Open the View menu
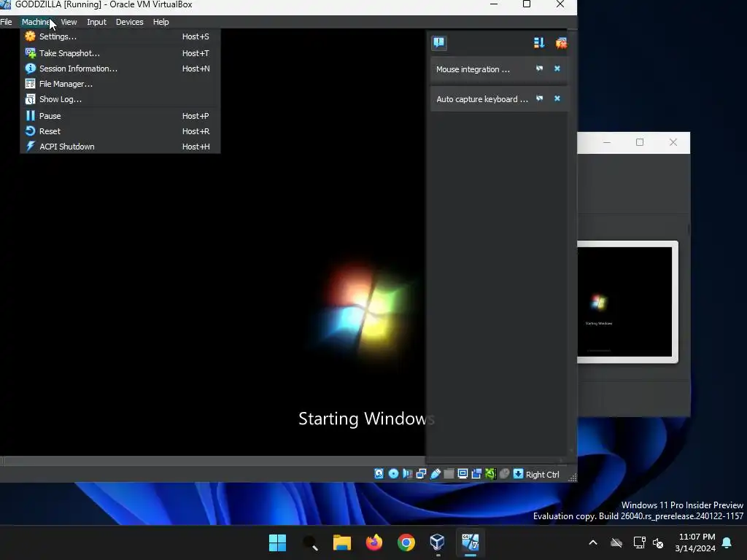The width and height of the screenshot is (747, 560). pyautogui.click(x=69, y=22)
